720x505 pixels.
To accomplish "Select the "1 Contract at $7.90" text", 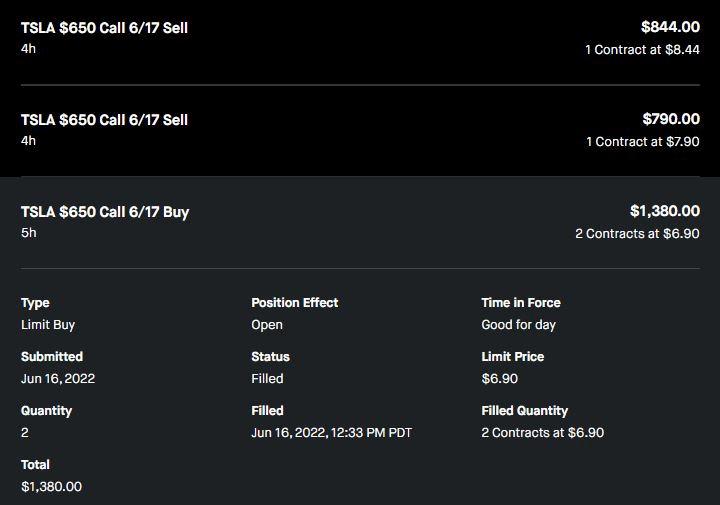I will (x=642, y=142).
